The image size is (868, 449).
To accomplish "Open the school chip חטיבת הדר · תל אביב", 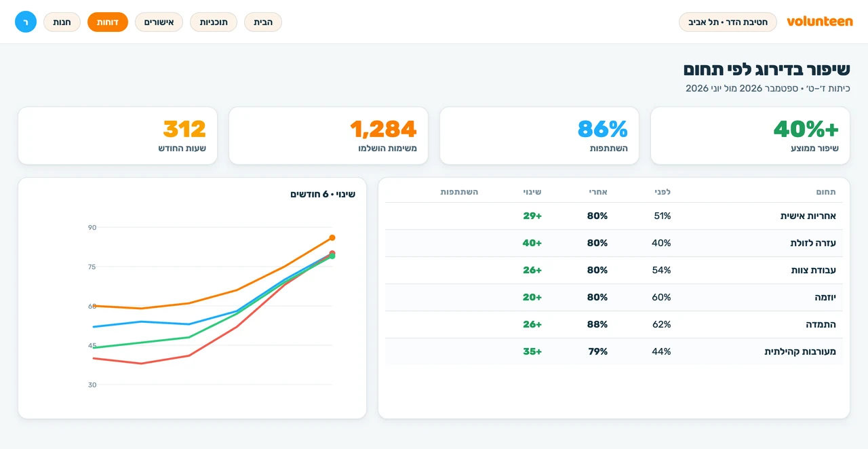I will (728, 22).
